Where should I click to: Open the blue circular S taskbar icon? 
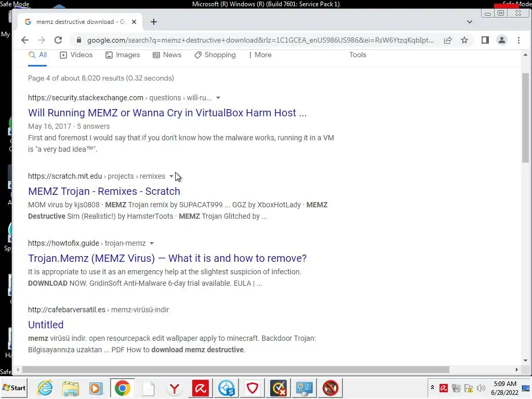click(x=227, y=388)
